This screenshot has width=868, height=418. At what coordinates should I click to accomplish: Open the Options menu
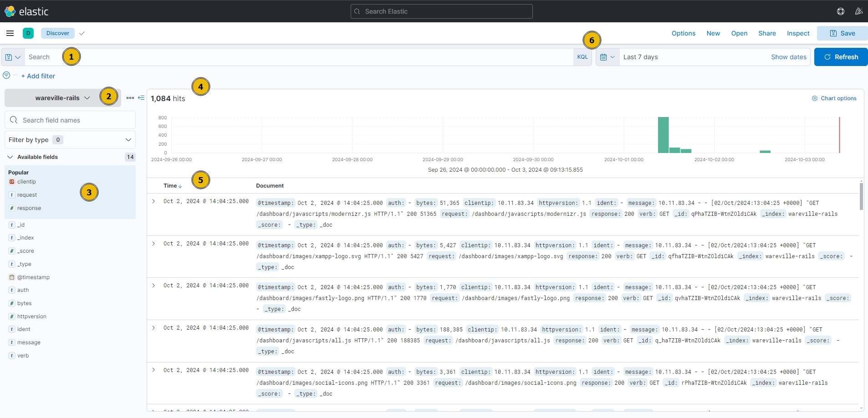tap(684, 33)
